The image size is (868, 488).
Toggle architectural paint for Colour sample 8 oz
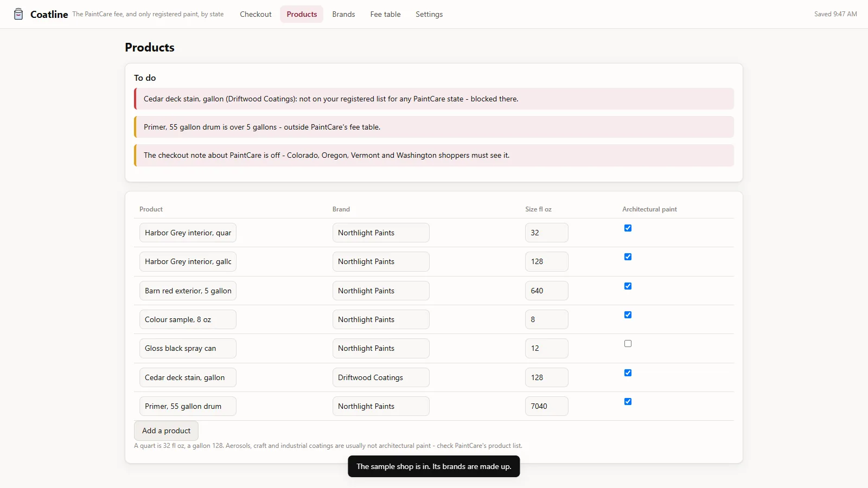[628, 315]
